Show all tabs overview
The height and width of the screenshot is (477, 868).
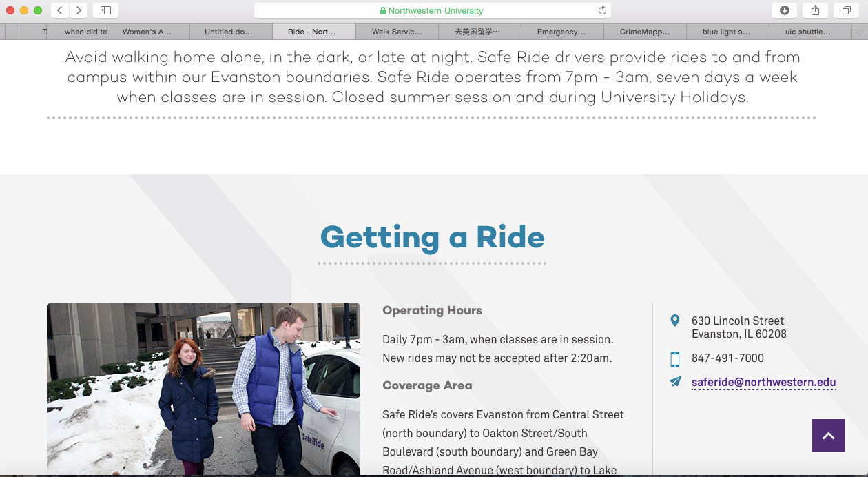click(846, 10)
